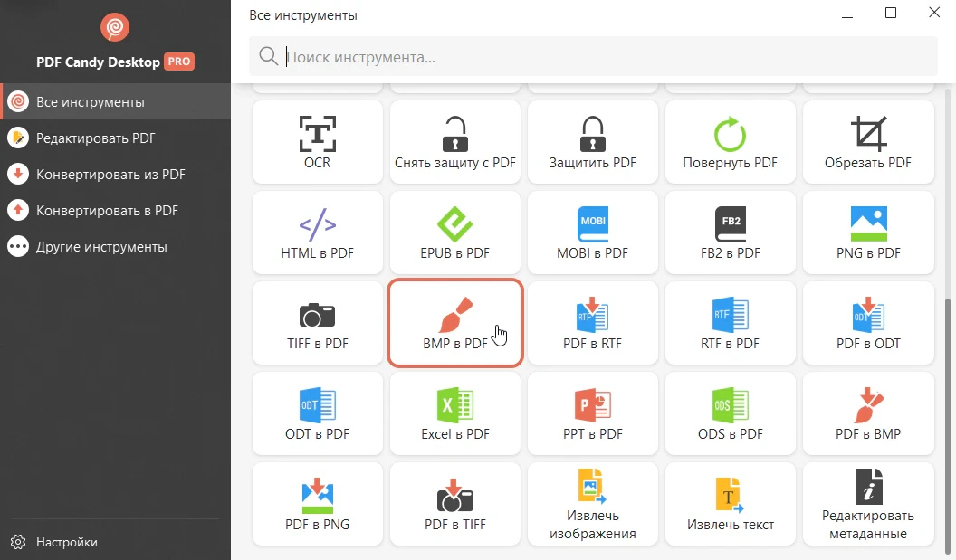
Task: Click the PRO badge
Action: pos(179,62)
